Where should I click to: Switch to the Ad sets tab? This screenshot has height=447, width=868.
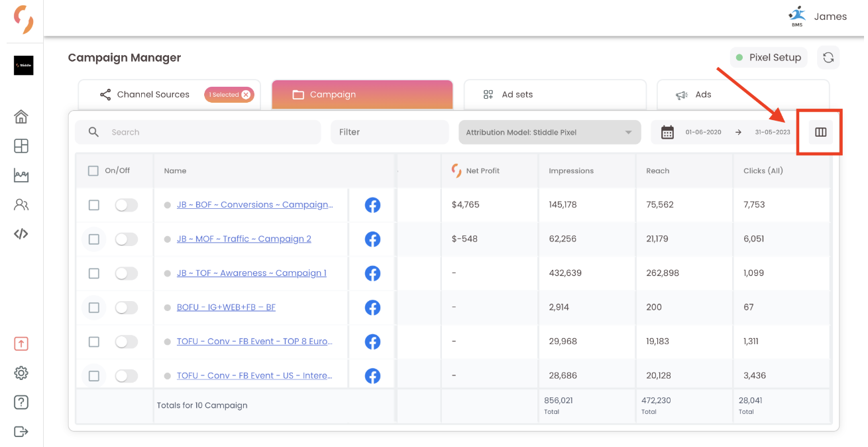point(555,95)
